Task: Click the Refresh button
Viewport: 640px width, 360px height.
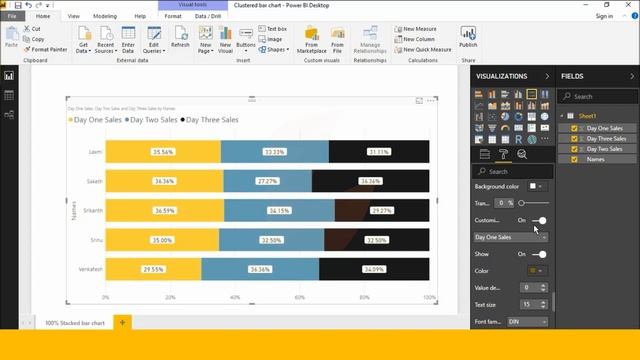Action: tap(180, 37)
